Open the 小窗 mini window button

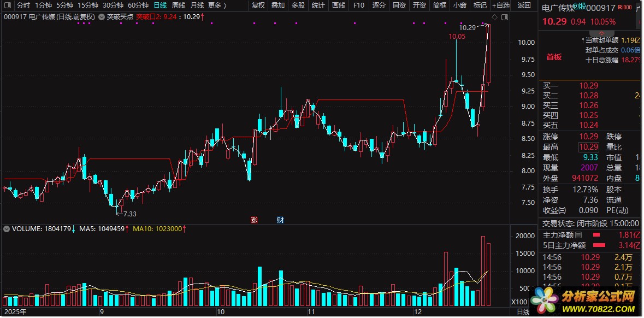tap(459, 5)
